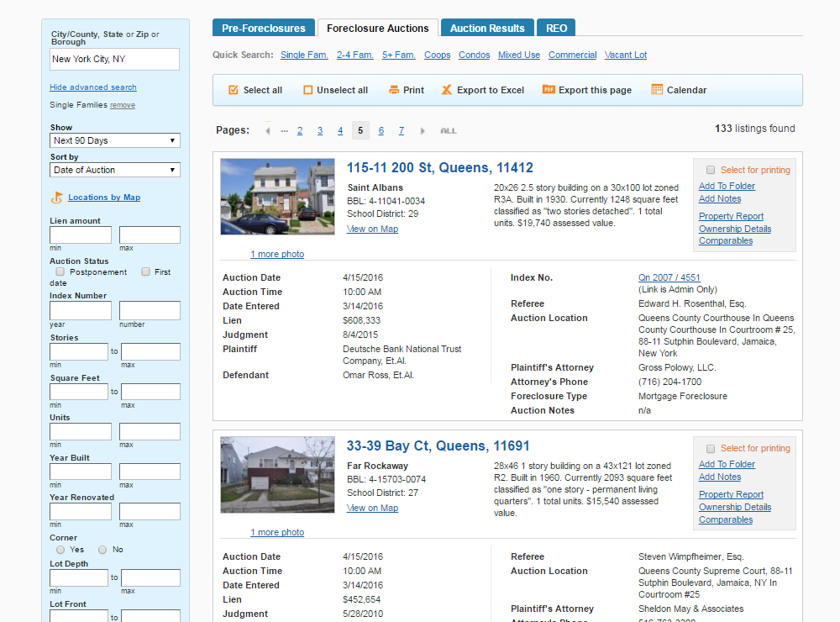This screenshot has height=622, width=840.
Task: Open the Auction Results tab
Action: click(x=487, y=28)
